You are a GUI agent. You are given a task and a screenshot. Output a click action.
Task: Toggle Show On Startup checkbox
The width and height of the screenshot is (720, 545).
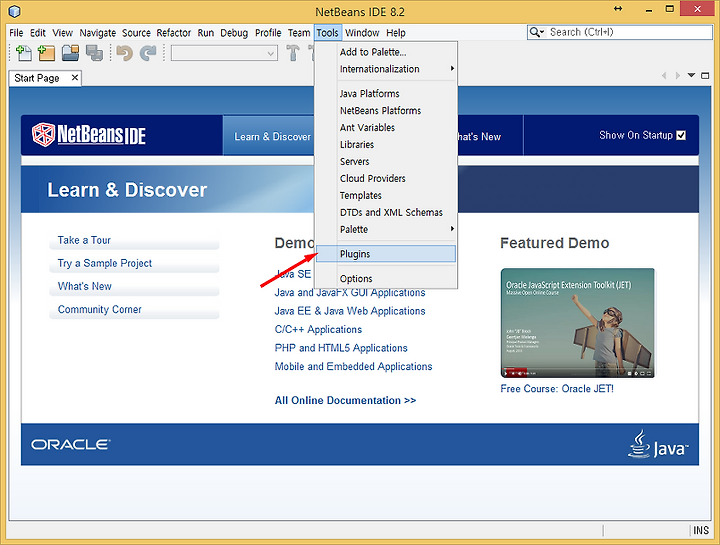point(681,135)
